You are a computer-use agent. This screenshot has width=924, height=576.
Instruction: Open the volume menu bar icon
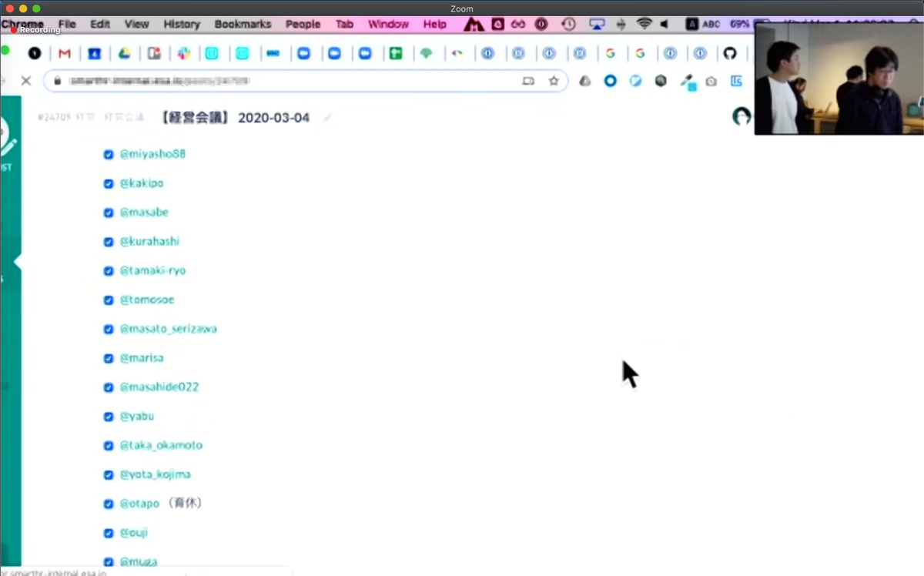click(x=665, y=25)
